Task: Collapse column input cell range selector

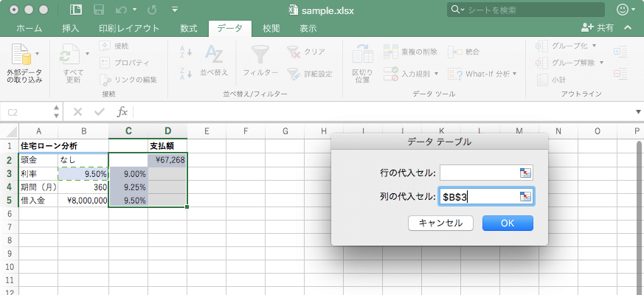Action: [524, 197]
